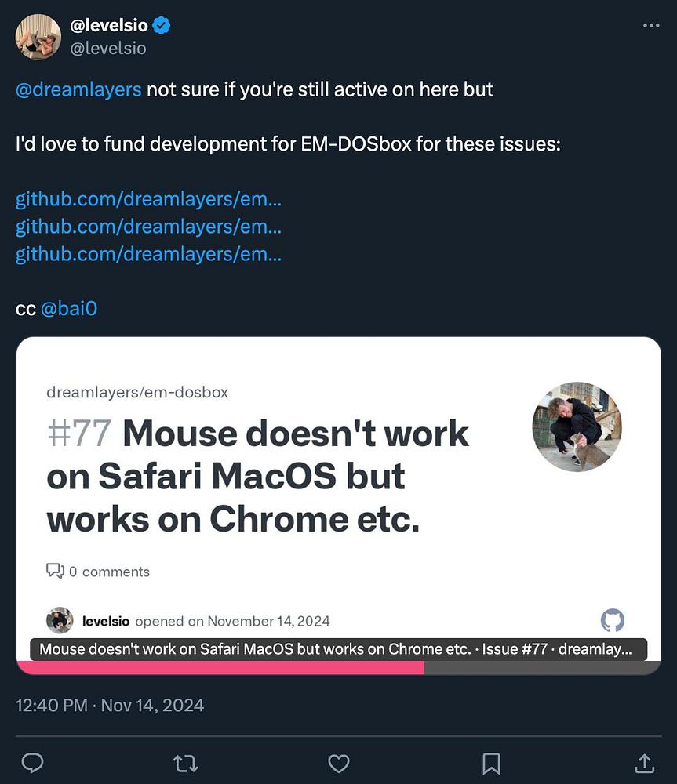Open levelsio profile avatar at top

click(x=38, y=37)
